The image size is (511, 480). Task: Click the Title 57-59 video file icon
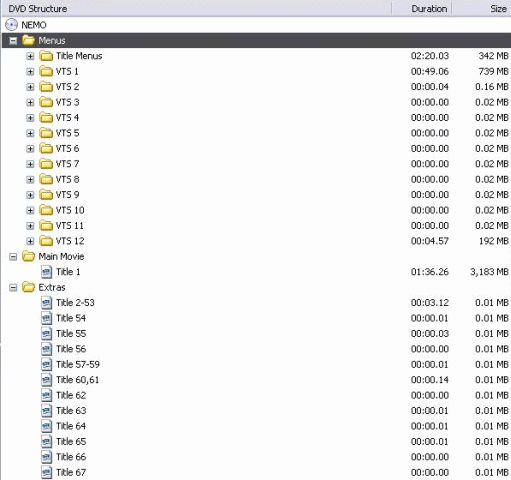point(46,364)
